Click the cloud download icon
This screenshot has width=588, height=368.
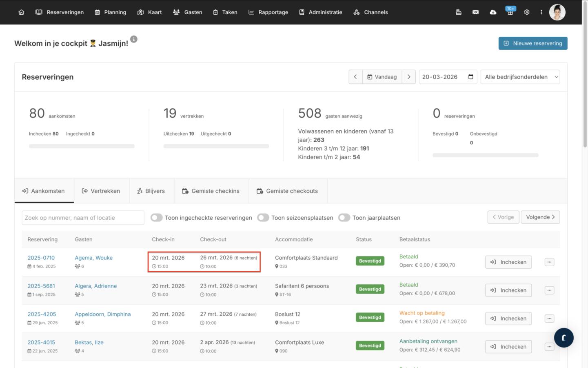[493, 12]
